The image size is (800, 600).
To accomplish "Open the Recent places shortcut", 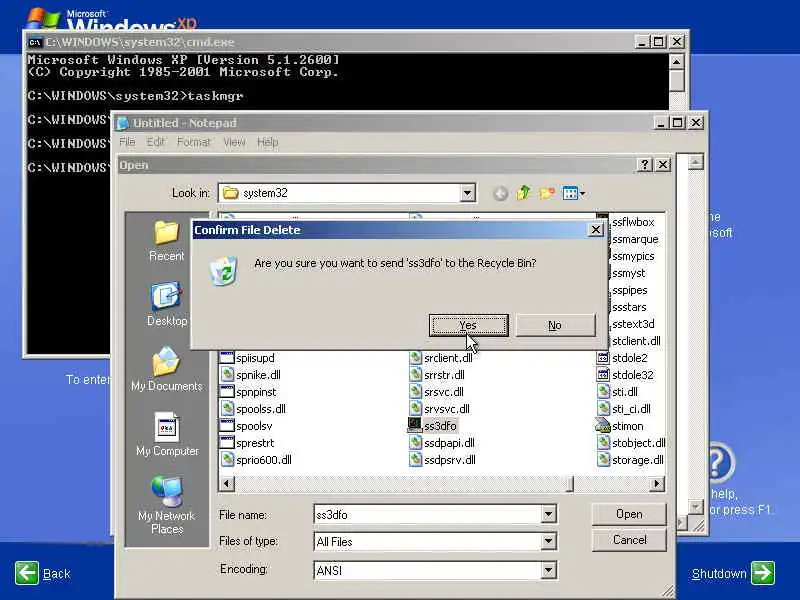I will click(x=167, y=242).
